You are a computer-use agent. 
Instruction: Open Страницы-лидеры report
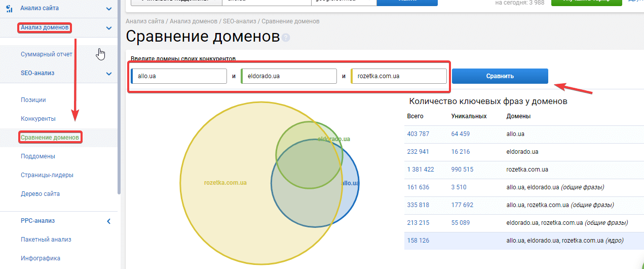tap(47, 175)
